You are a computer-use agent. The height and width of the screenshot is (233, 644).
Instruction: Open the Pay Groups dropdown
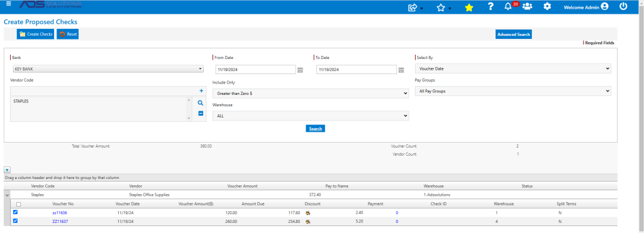[513, 91]
